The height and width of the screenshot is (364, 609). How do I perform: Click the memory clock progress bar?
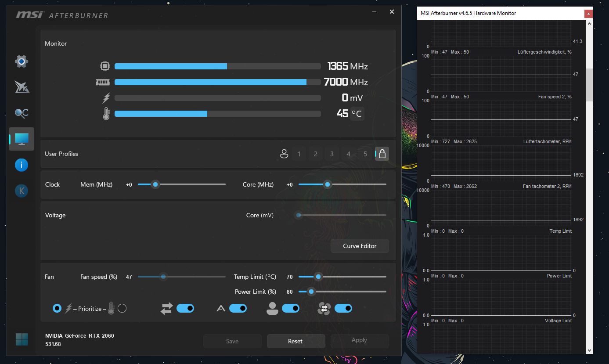218,82
